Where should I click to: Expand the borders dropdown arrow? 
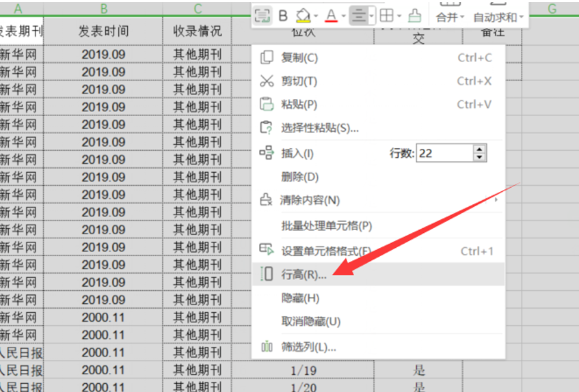click(x=399, y=16)
